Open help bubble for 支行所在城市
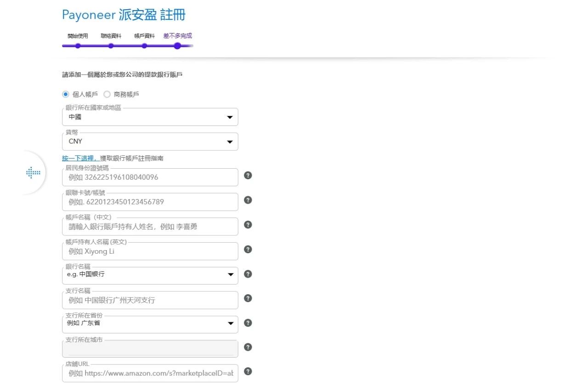This screenshot has width=588, height=388. 248,347
